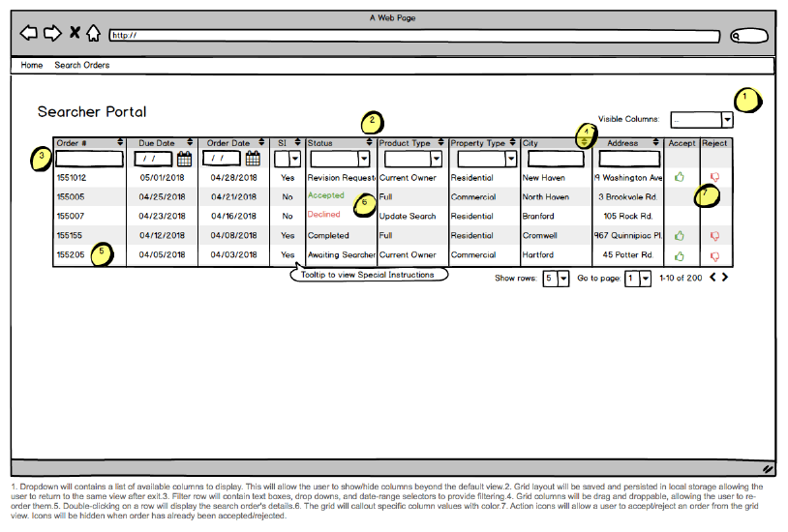788x532 pixels.
Task: Open the Product Type filter dropdown
Action: (413, 160)
